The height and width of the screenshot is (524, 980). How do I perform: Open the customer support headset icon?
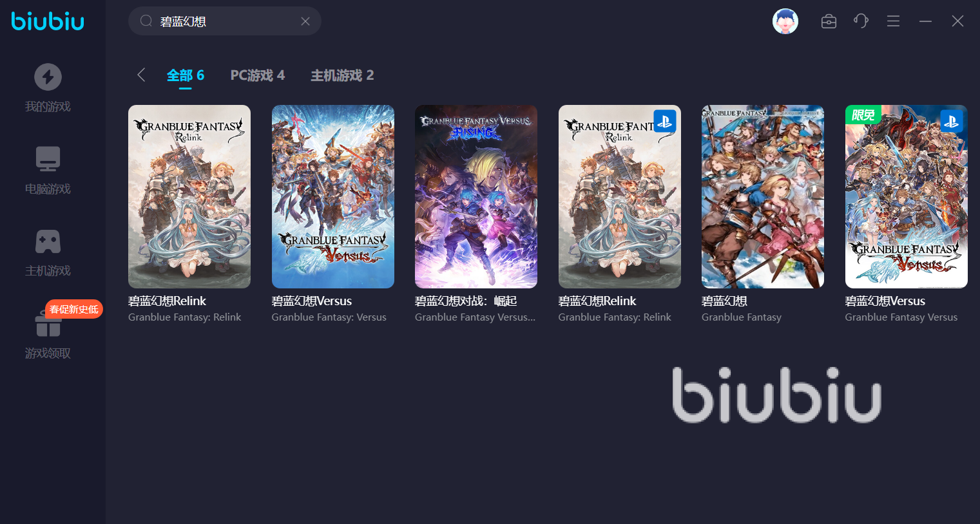pos(861,21)
